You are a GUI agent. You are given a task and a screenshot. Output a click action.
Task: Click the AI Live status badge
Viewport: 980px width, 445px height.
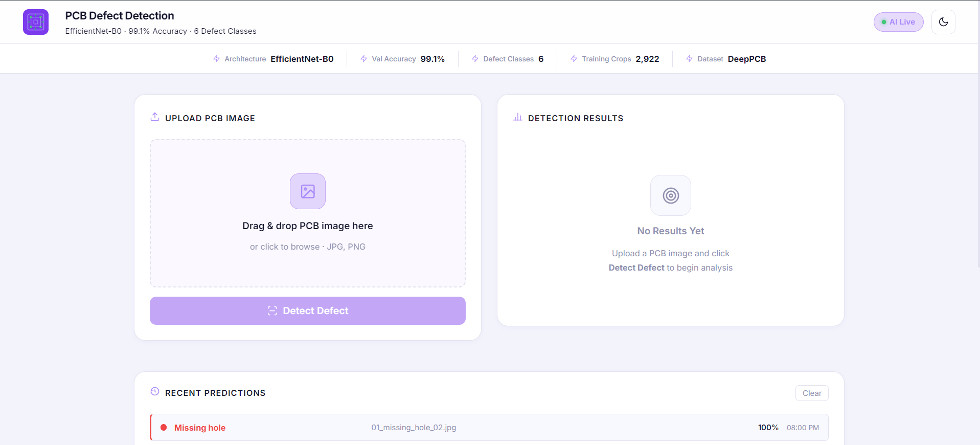click(x=898, y=22)
